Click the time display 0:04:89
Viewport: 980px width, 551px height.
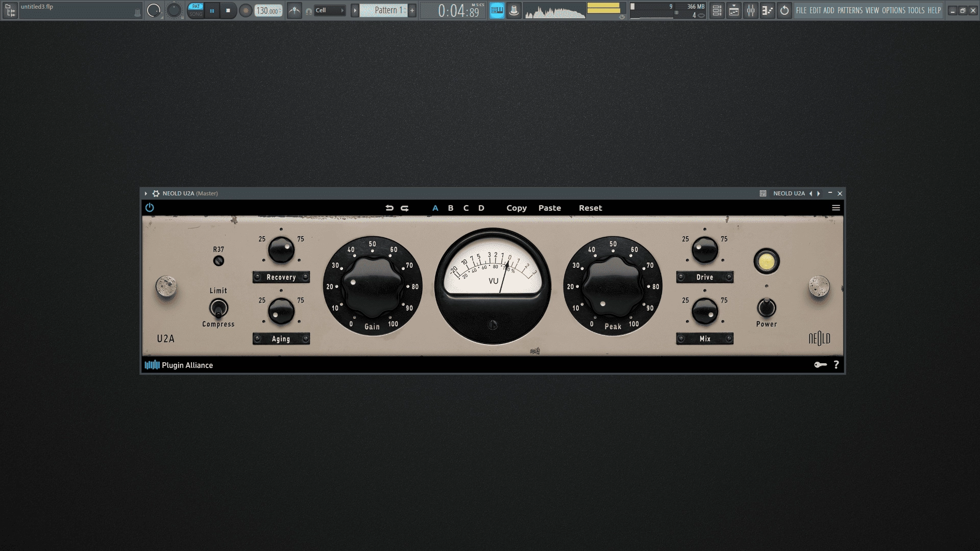459,11
